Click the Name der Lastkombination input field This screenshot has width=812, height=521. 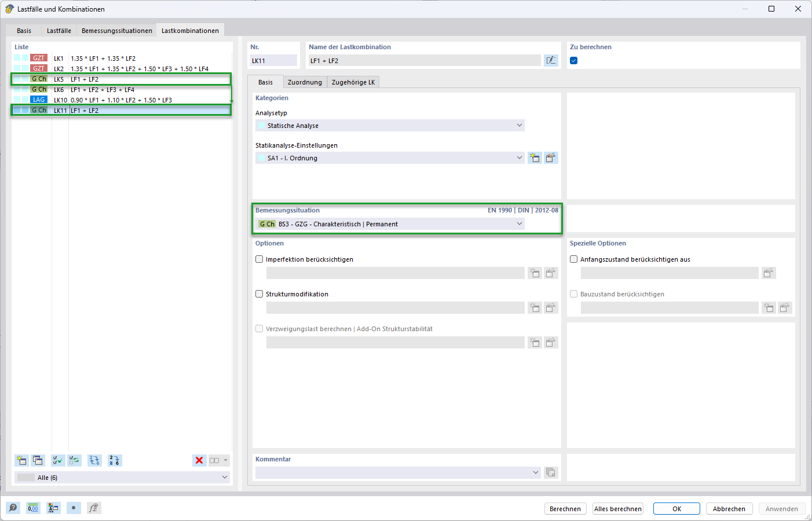tap(425, 60)
